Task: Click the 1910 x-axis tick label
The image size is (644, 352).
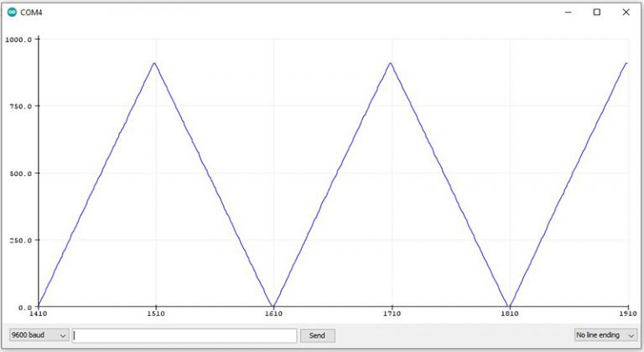Action: tap(627, 315)
